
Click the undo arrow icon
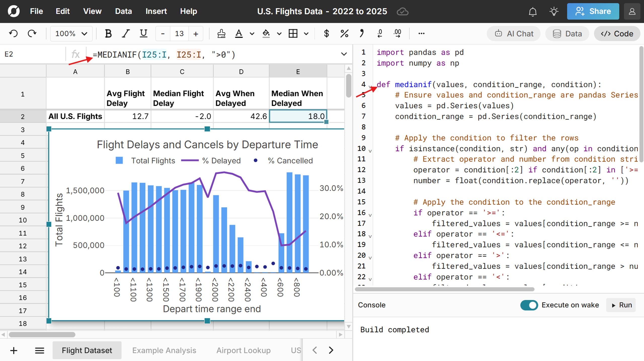point(13,33)
